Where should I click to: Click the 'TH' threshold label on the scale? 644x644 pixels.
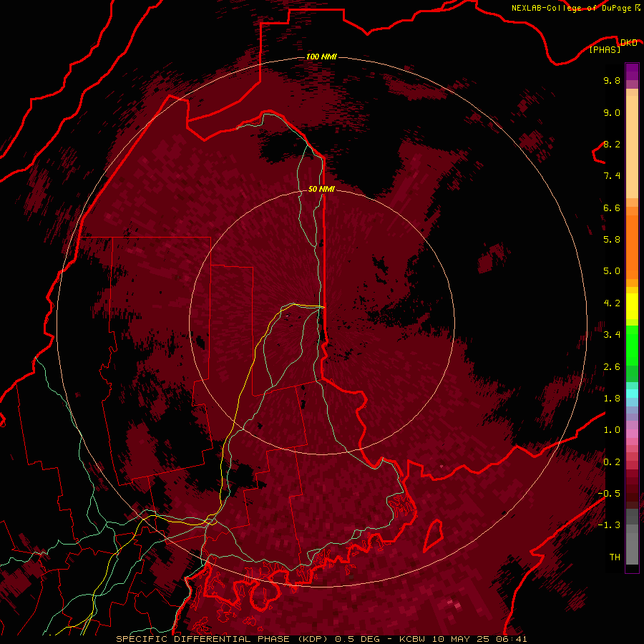[x=615, y=557]
